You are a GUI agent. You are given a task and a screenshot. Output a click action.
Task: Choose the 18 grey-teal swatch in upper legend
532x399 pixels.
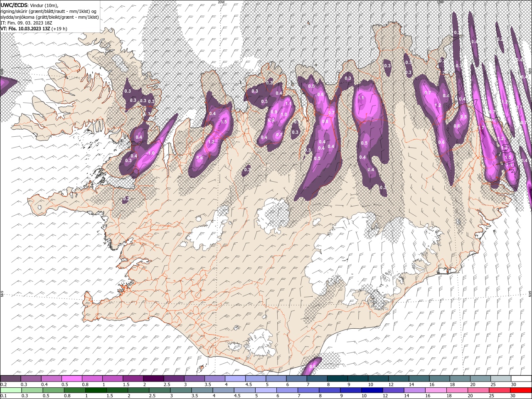460,379
